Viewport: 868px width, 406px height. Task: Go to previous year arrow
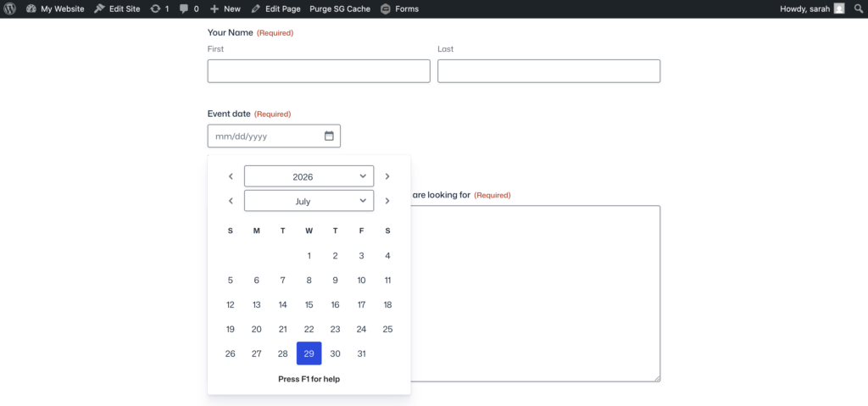pos(231,176)
